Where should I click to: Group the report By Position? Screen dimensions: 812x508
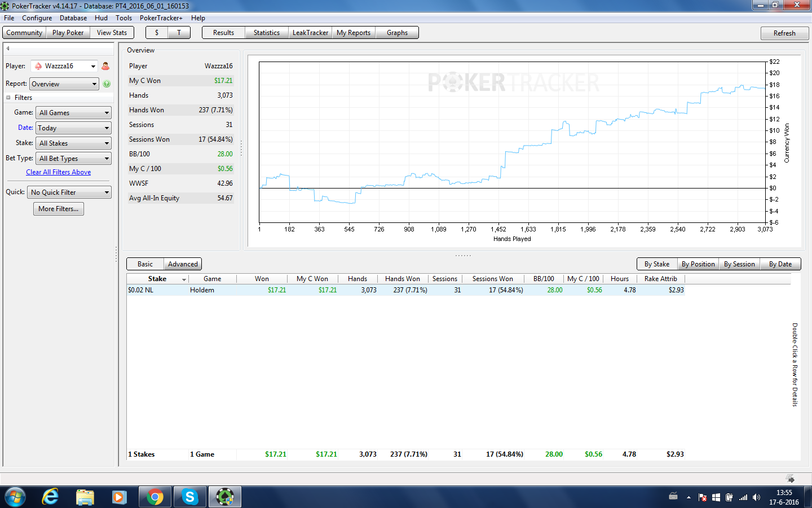[698, 264]
